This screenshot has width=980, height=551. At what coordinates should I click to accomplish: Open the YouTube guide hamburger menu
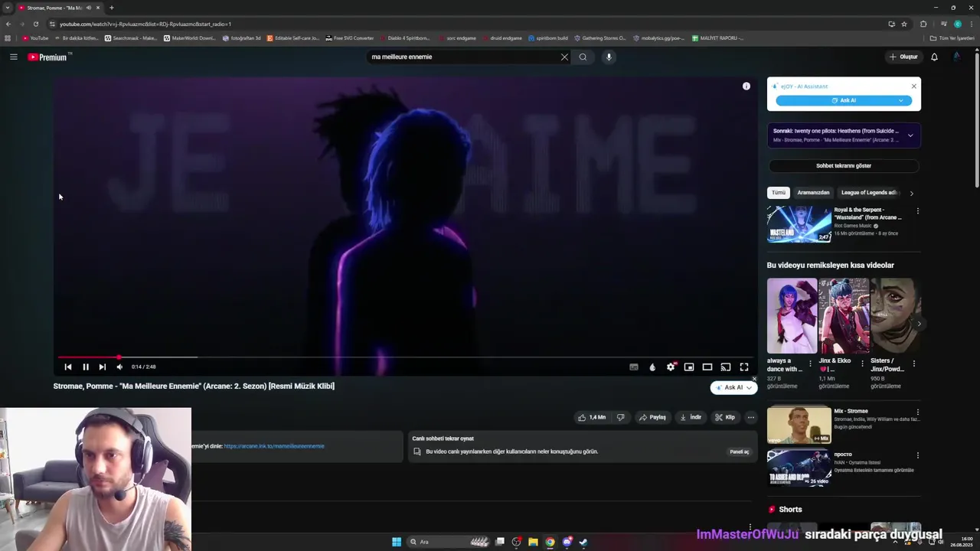point(13,57)
